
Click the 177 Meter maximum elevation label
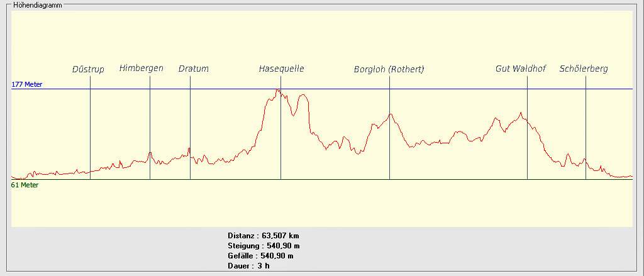26,84
